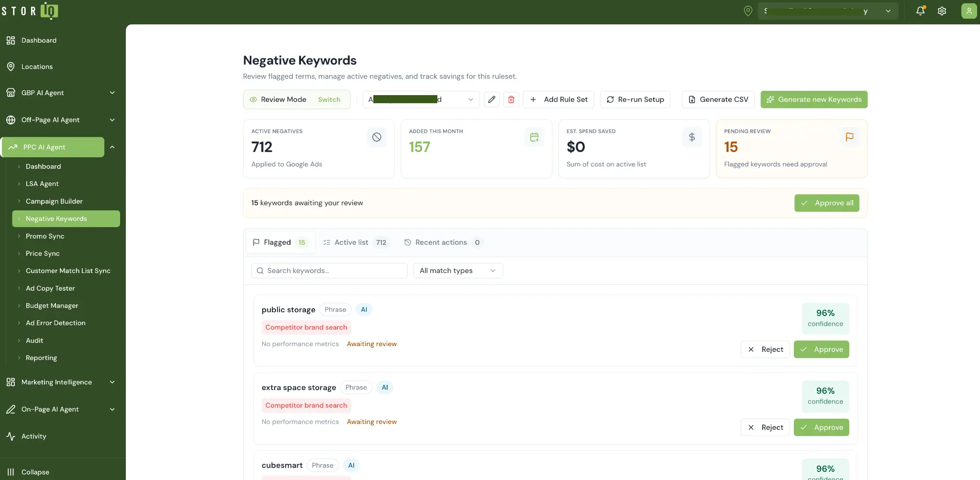
Task: Click the location pin icon in header
Action: coord(748,11)
